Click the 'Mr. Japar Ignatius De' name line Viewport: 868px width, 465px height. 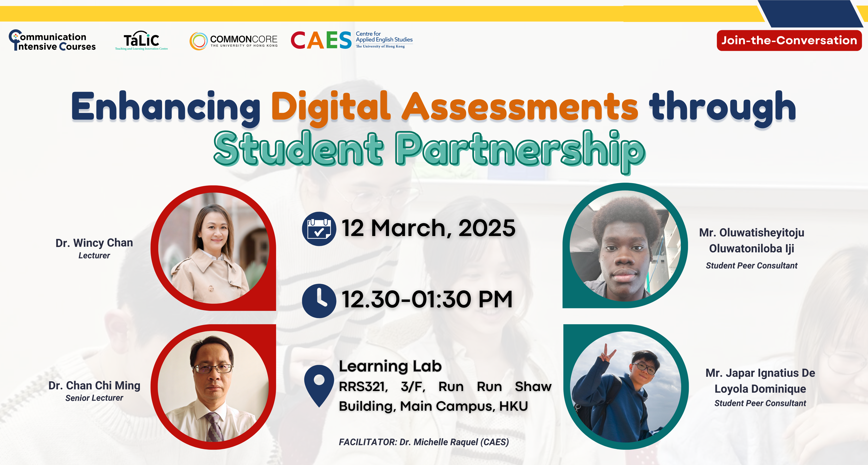click(x=761, y=373)
